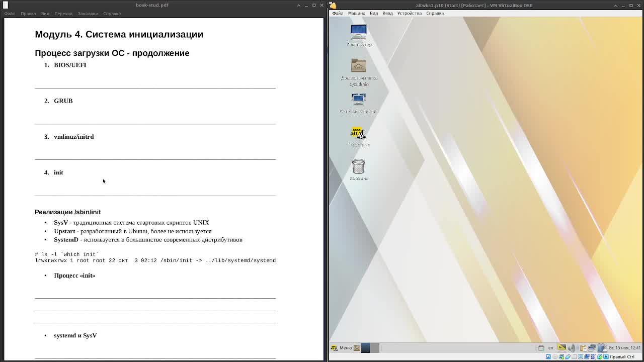Click the BIOS/UEFI list item
The width and height of the screenshot is (644, 362).
click(x=70, y=65)
